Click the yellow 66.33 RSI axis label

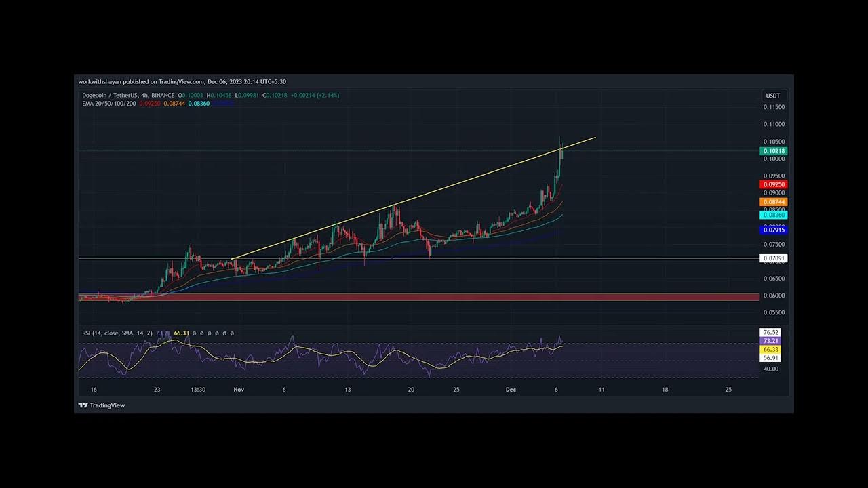[770, 350]
